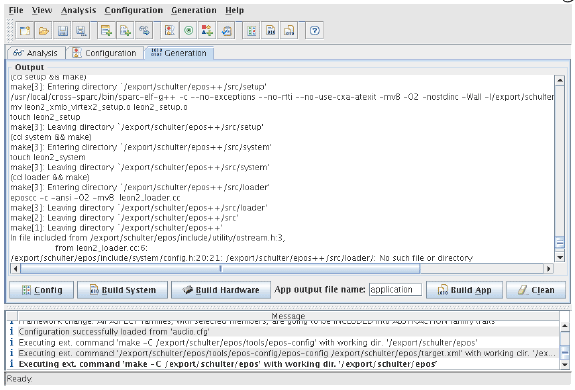Click the add shapes toolbar icon
The height and width of the screenshot is (390, 575).
point(207,31)
